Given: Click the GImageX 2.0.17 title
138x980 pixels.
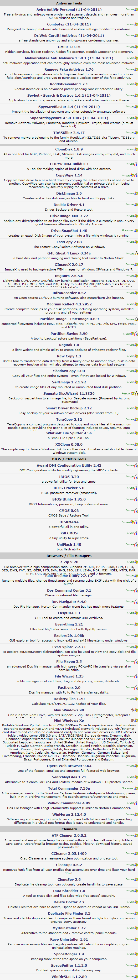Looking at the screenshot, I should tap(69, 265).
